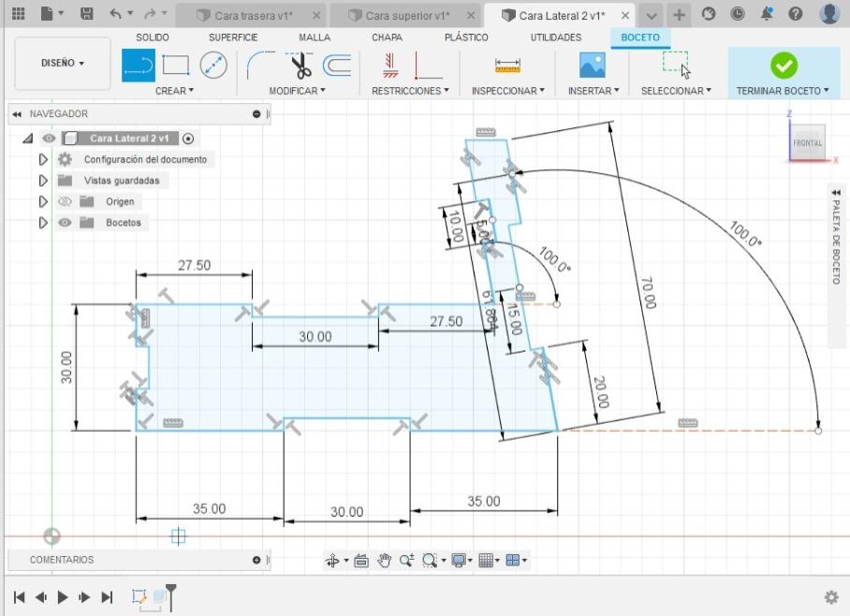Open the MODIFICAR dropdown menu
The width and height of the screenshot is (850, 616).
pyautogui.click(x=297, y=91)
